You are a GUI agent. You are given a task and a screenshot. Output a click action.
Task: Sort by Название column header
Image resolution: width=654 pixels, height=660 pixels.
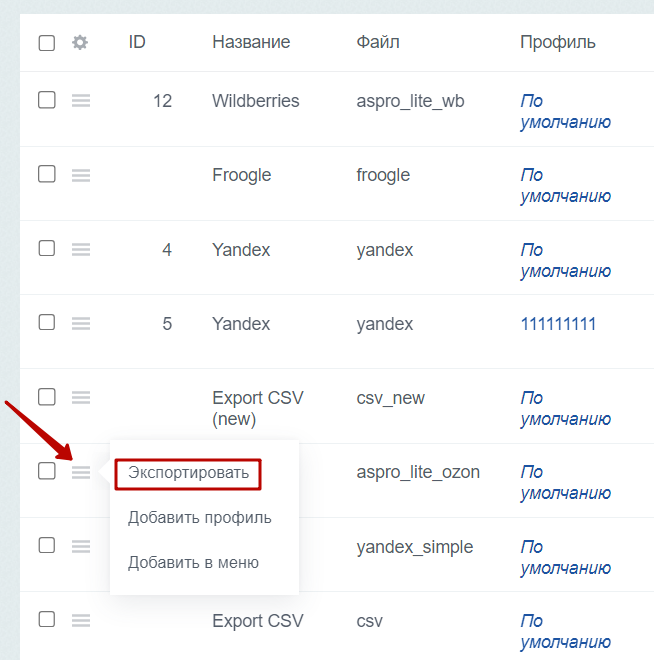(x=251, y=42)
